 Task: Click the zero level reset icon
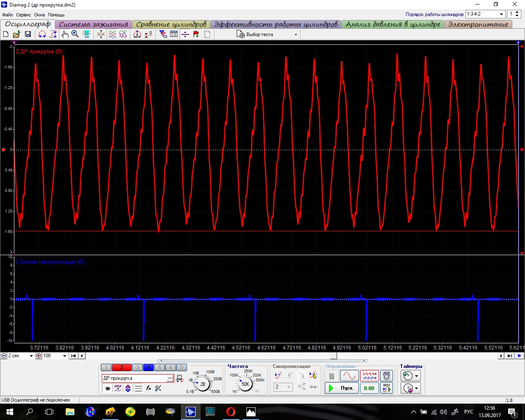coord(148,34)
